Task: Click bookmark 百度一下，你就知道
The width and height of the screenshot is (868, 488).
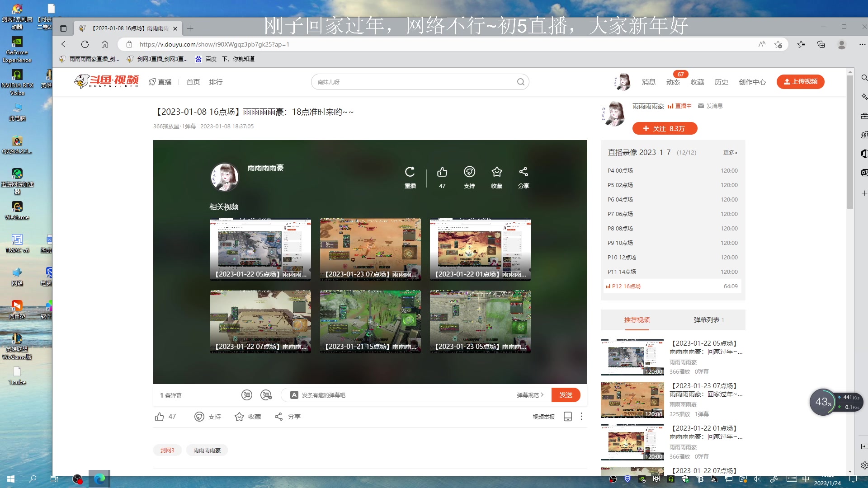Action: click(225, 59)
